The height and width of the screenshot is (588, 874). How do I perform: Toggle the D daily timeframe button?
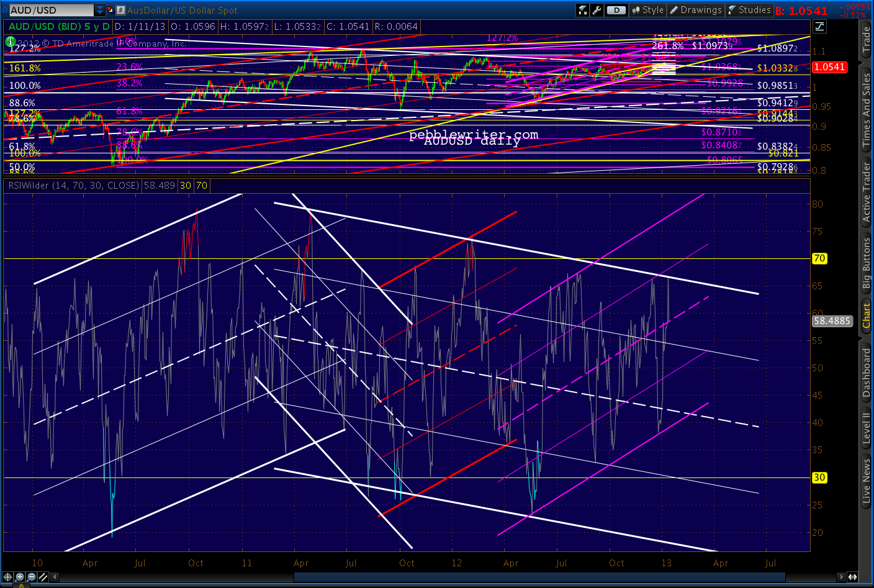pyautogui.click(x=616, y=10)
